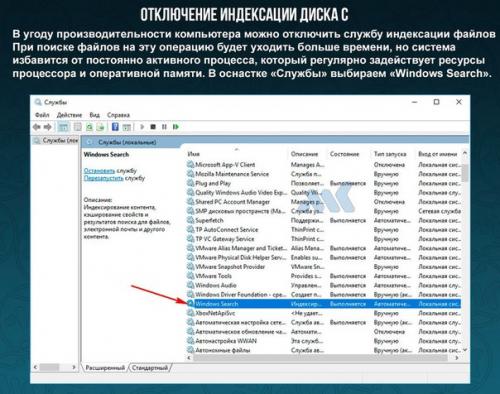
Task: Open the Действие menu
Action: [69, 115]
